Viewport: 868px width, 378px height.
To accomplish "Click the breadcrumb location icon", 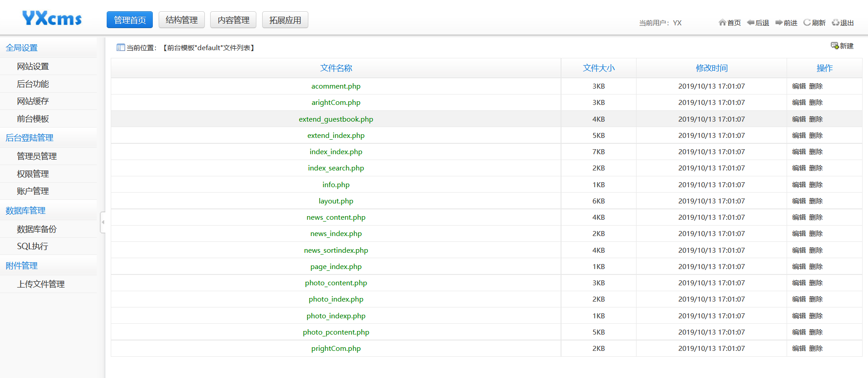I will 120,47.
